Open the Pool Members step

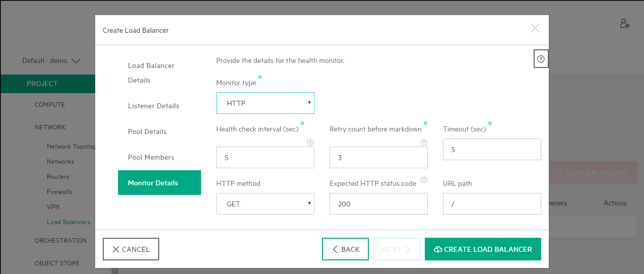pos(151,157)
